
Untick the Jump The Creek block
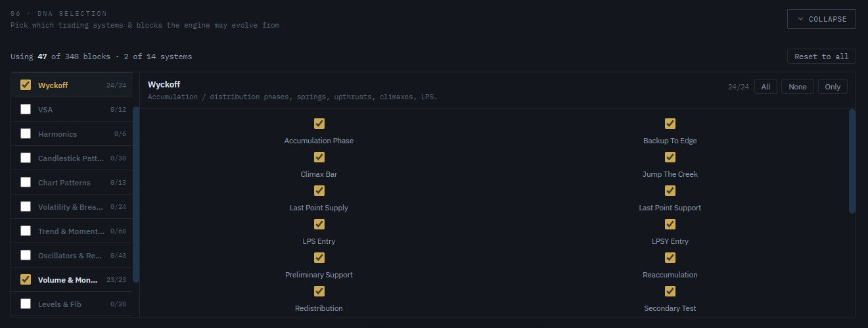coord(670,157)
